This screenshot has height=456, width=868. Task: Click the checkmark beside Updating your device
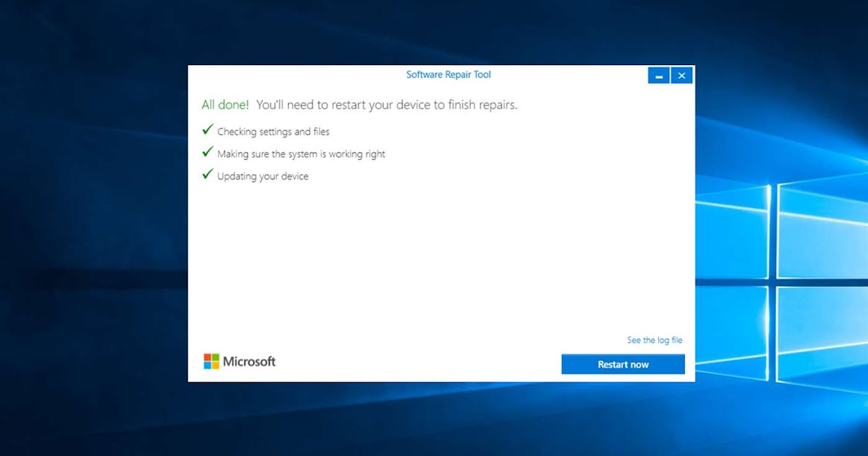[208, 174]
